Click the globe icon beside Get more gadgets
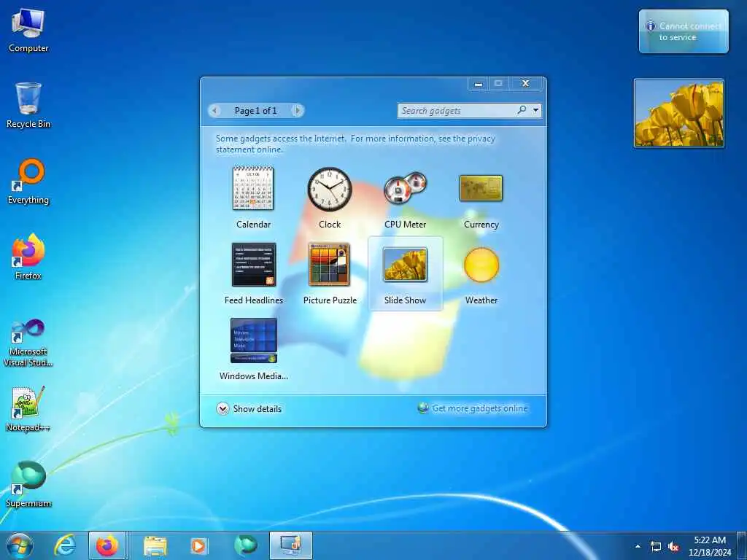Viewport: 747px width, 560px height. click(x=422, y=408)
